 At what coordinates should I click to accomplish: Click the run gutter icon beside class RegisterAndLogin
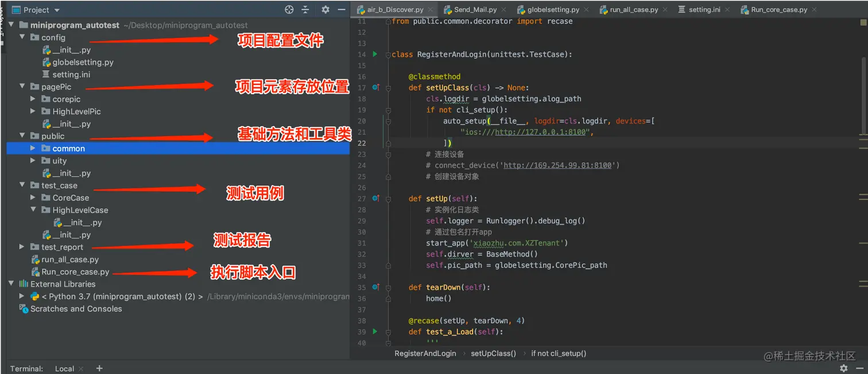pyautogui.click(x=375, y=54)
